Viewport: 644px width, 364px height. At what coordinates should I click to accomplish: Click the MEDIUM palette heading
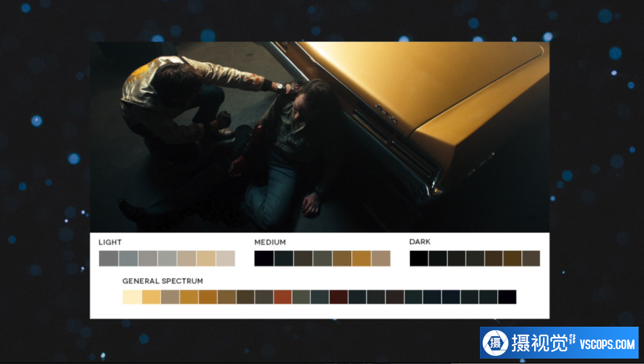click(270, 242)
